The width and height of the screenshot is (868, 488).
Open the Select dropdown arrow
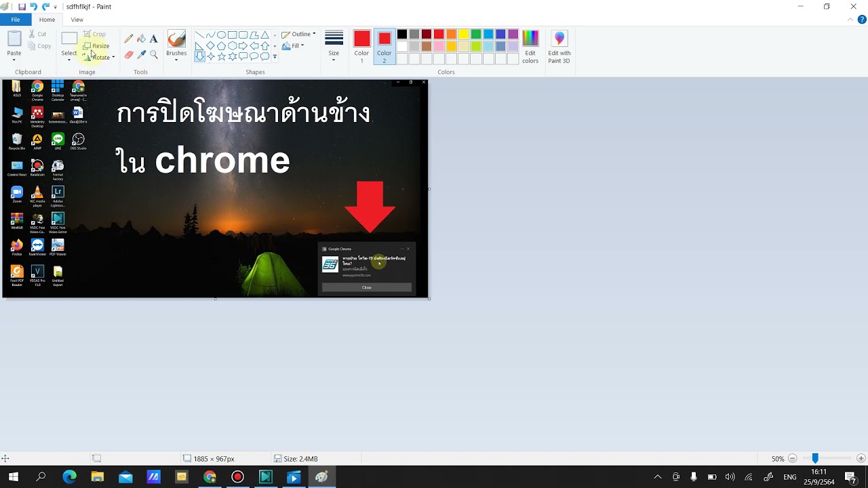point(69,60)
